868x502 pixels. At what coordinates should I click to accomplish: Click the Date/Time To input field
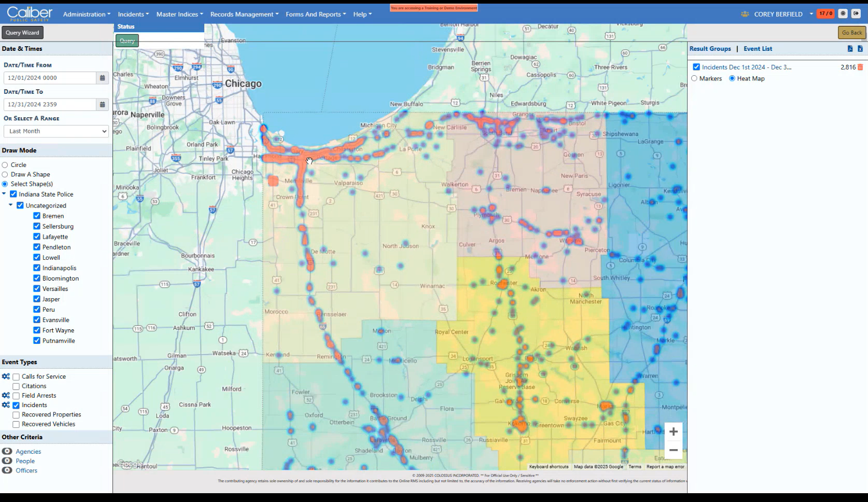50,104
